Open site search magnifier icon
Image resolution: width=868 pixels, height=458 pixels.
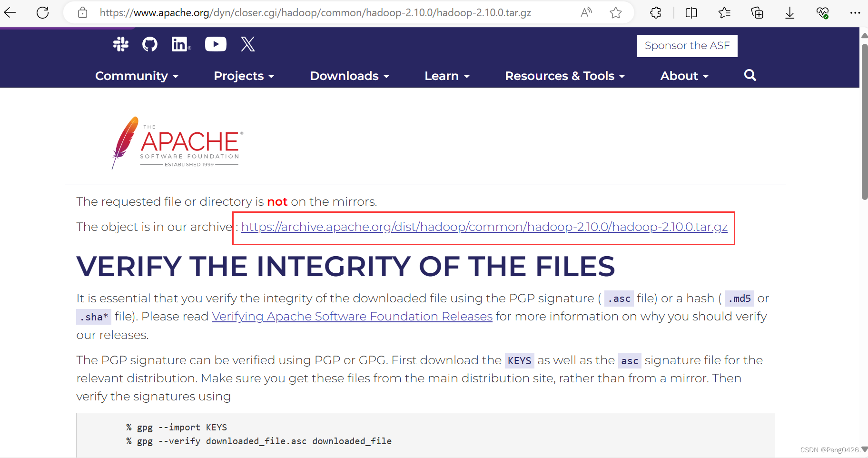pyautogui.click(x=750, y=75)
